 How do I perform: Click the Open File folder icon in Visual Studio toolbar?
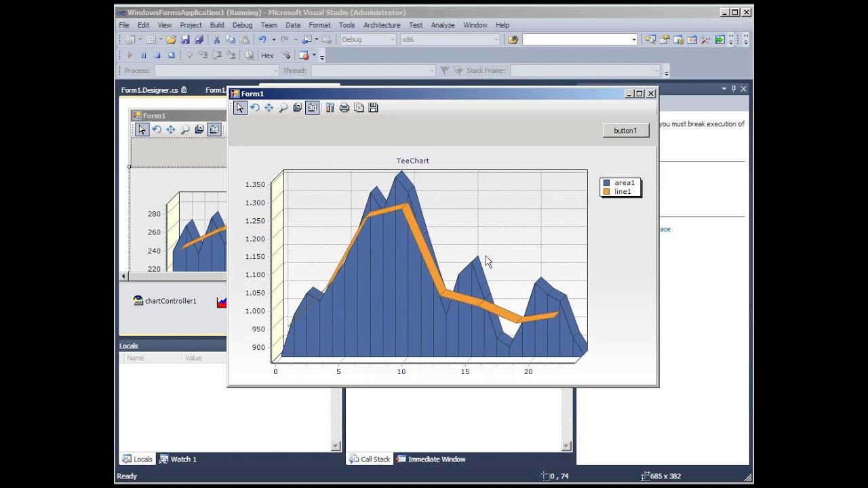click(x=171, y=39)
